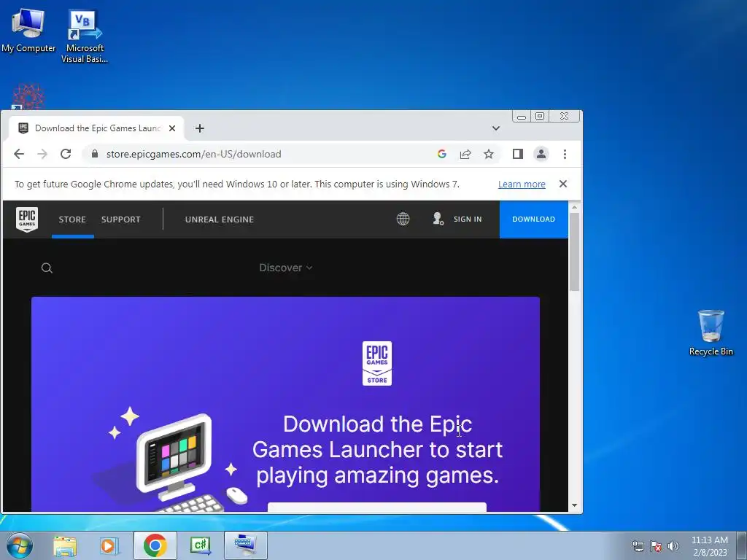Open a new Chrome tab
747x560 pixels.
200,128
